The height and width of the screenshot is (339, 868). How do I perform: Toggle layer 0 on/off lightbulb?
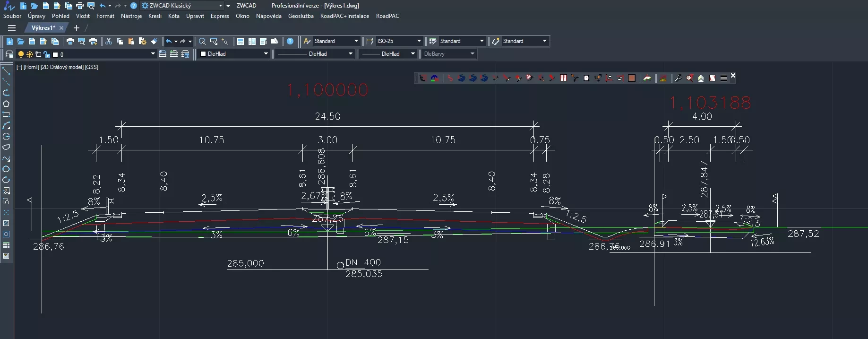(21, 54)
